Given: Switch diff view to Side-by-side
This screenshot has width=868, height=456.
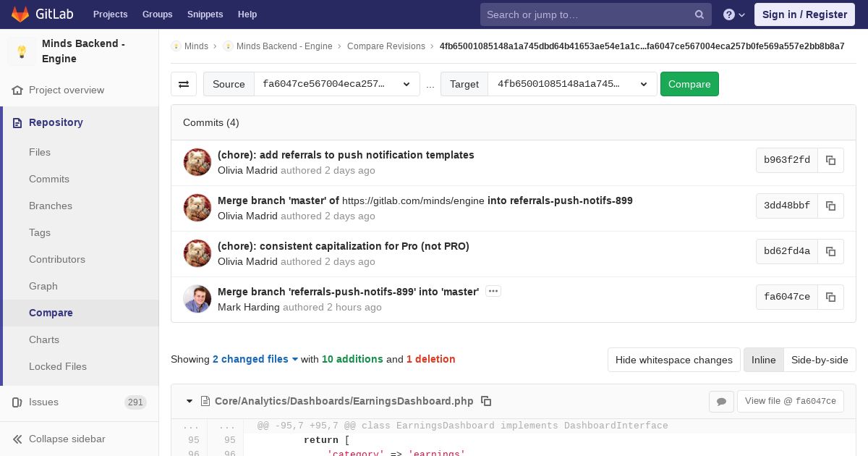Looking at the screenshot, I should (820, 360).
